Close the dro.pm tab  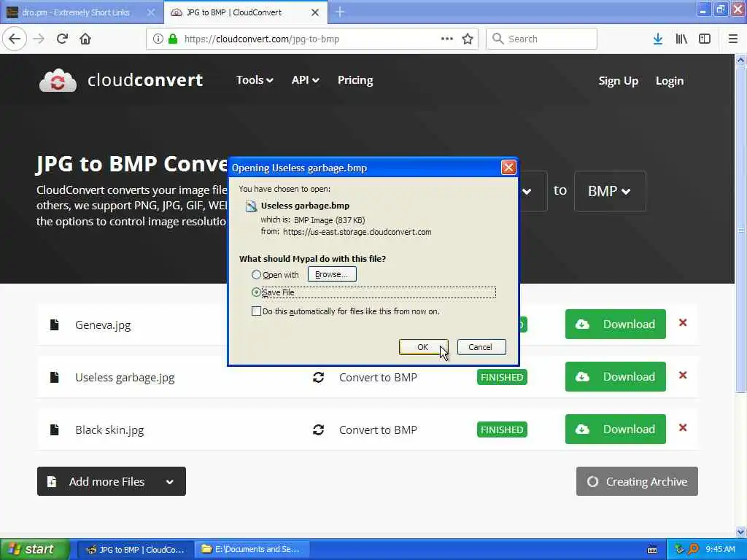point(150,12)
